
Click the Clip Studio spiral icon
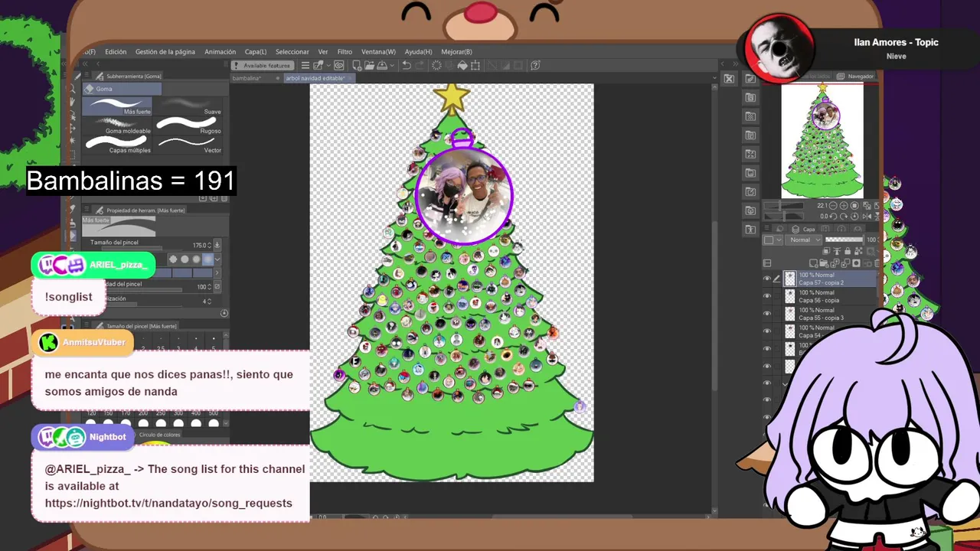pos(339,66)
